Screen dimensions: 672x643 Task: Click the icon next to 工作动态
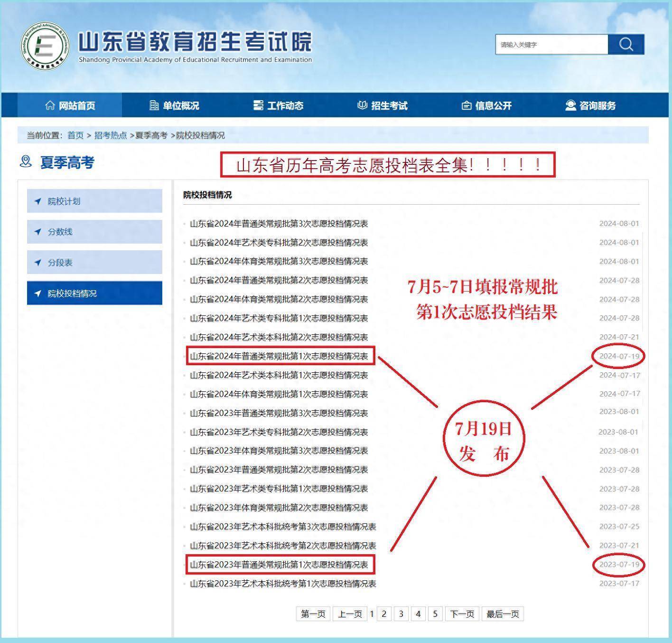(258, 105)
